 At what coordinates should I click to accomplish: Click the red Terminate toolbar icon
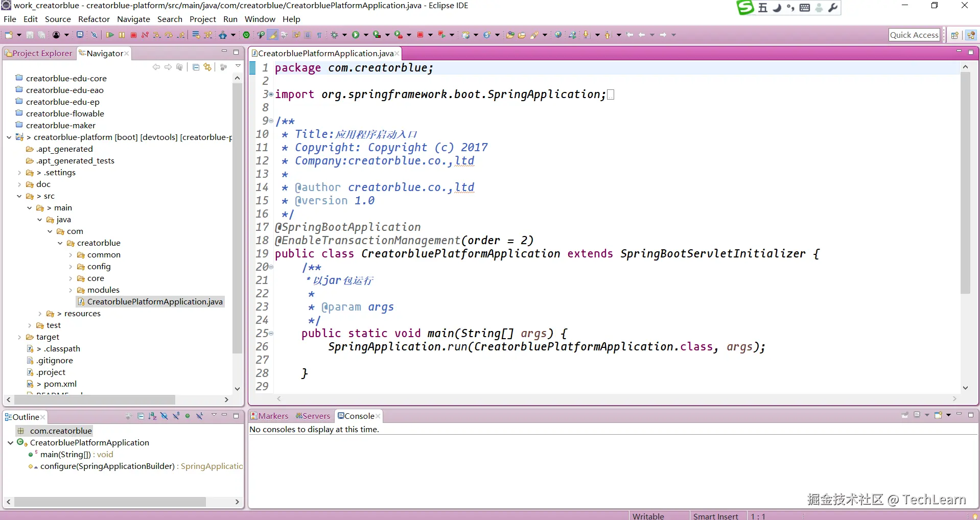pos(133,35)
